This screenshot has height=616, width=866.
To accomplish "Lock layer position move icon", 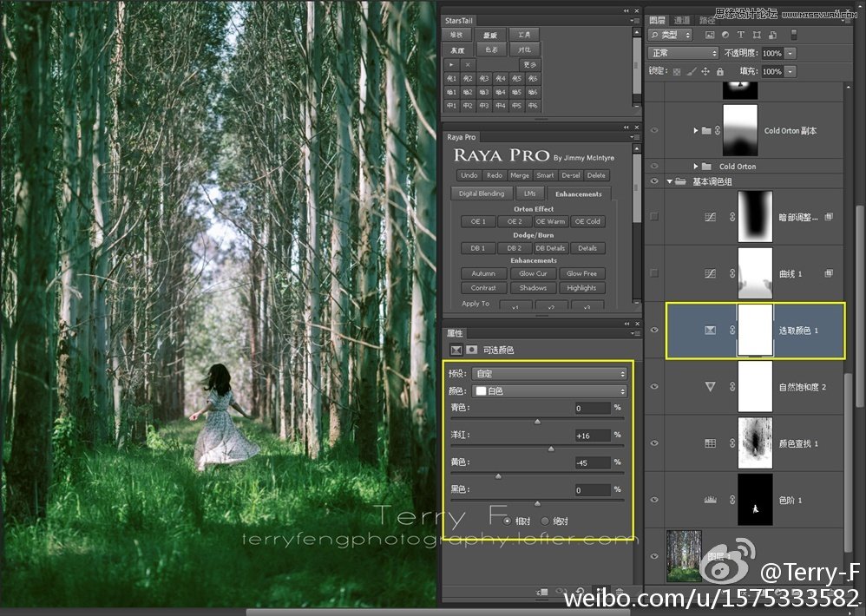I will click(x=705, y=72).
